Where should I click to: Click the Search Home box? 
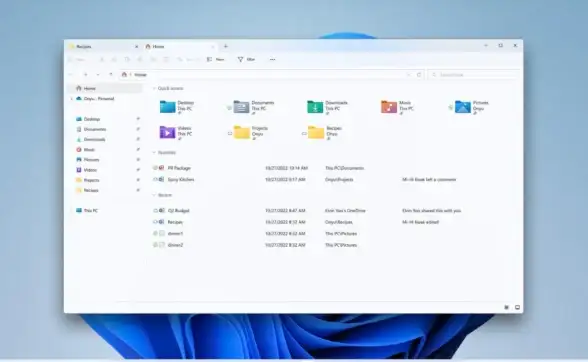(474, 75)
